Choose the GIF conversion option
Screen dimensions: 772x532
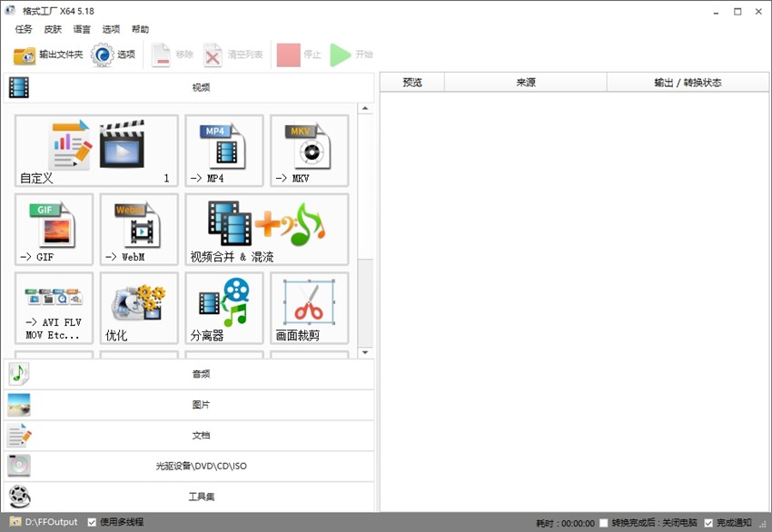tap(53, 229)
